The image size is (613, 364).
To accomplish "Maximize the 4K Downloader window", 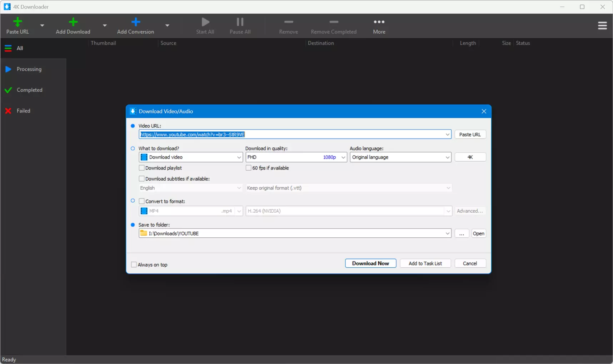I will [582, 7].
